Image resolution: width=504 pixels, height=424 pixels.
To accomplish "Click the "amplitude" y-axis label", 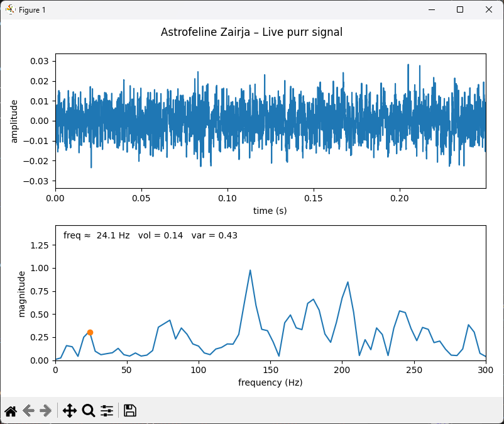I will pyautogui.click(x=15, y=121).
